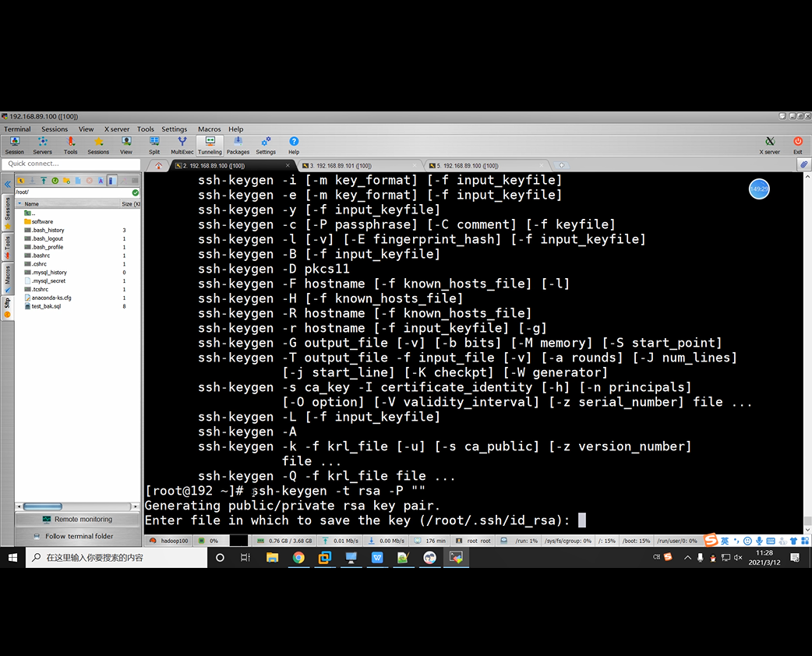Viewport: 812px width, 656px height.
Task: Click the SFTP delete red X icon
Action: [89, 181]
